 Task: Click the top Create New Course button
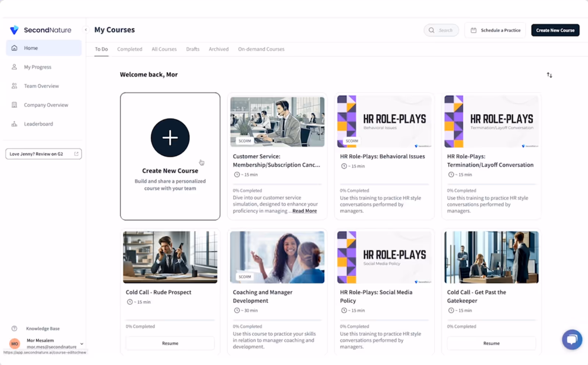[x=555, y=30]
